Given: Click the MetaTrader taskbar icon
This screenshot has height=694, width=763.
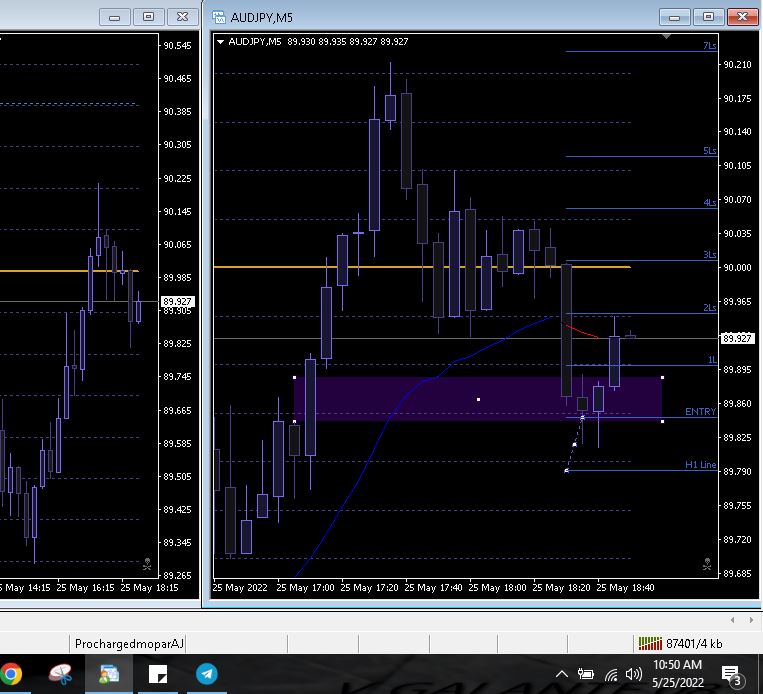Looking at the screenshot, I should 107,674.
